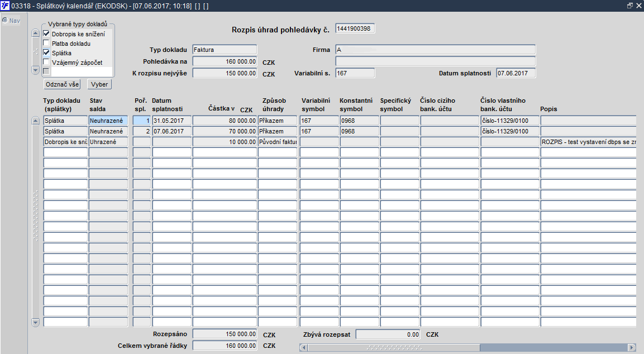Click the restore window icon in title bar
The image size is (644, 354).
(x=630, y=6)
